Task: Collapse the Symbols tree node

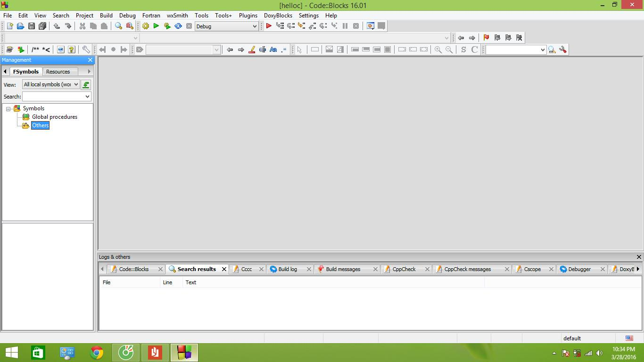Action: point(8,109)
